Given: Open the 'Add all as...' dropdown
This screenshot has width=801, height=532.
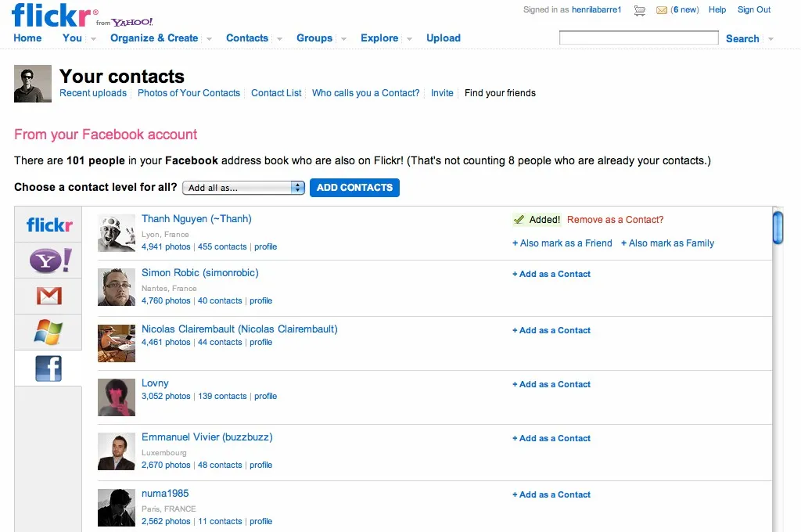Looking at the screenshot, I should click(x=243, y=188).
